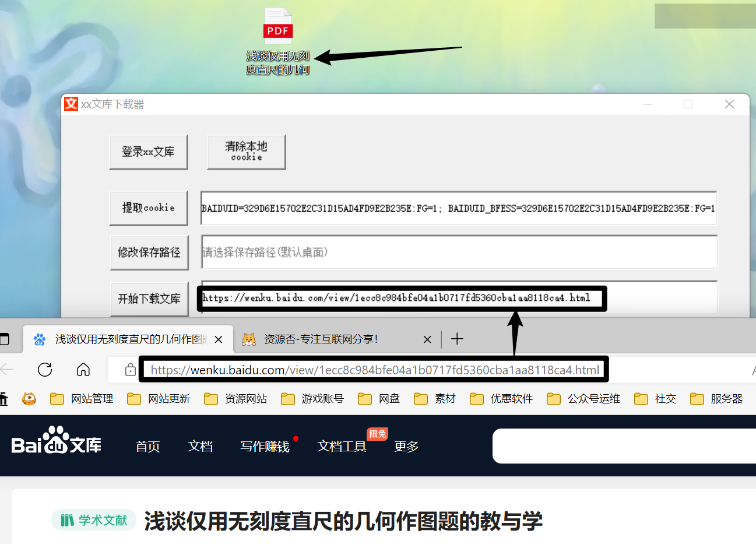Open the PDF file 浅谈仅用无刻度直尺的几何 on desktop
Screen dimensions: 756x544
coord(278,26)
